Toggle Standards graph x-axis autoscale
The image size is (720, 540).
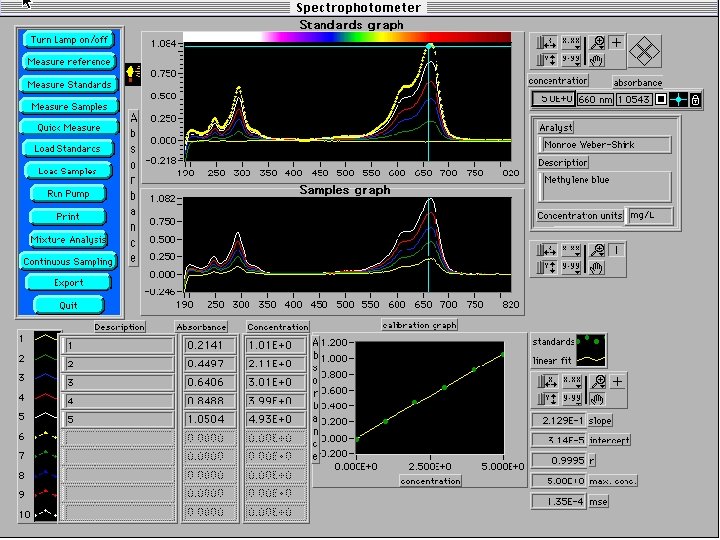point(546,42)
